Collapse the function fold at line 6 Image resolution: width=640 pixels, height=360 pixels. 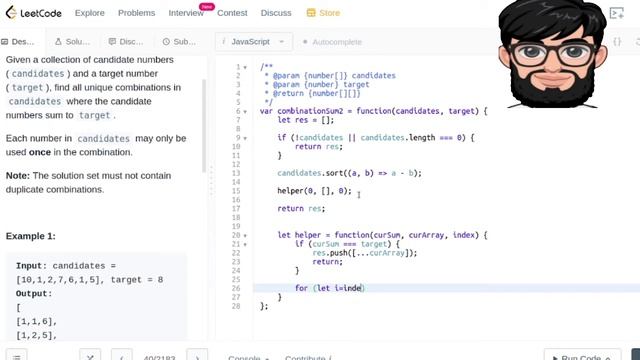[x=245, y=111]
